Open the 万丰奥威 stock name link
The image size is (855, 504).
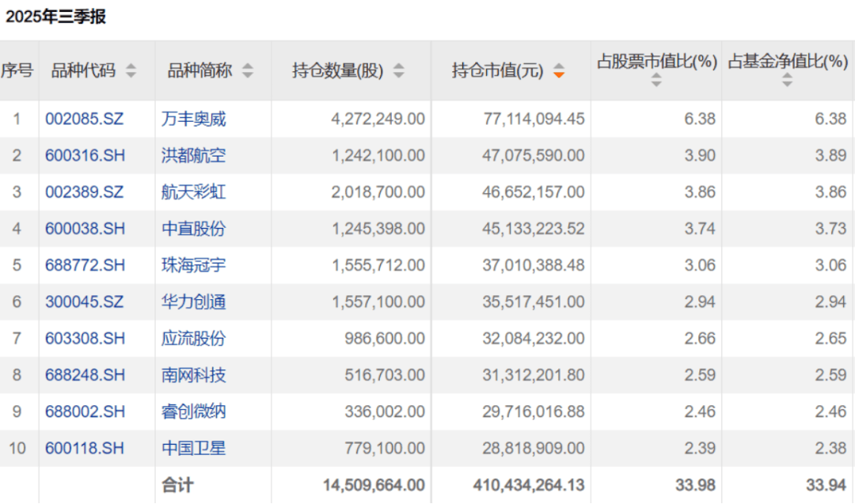[x=194, y=119]
